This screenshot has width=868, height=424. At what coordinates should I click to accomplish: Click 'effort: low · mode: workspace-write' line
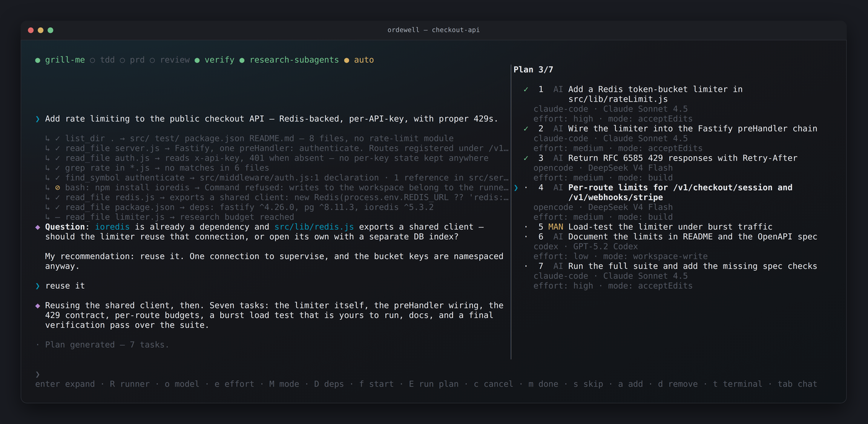(621, 257)
